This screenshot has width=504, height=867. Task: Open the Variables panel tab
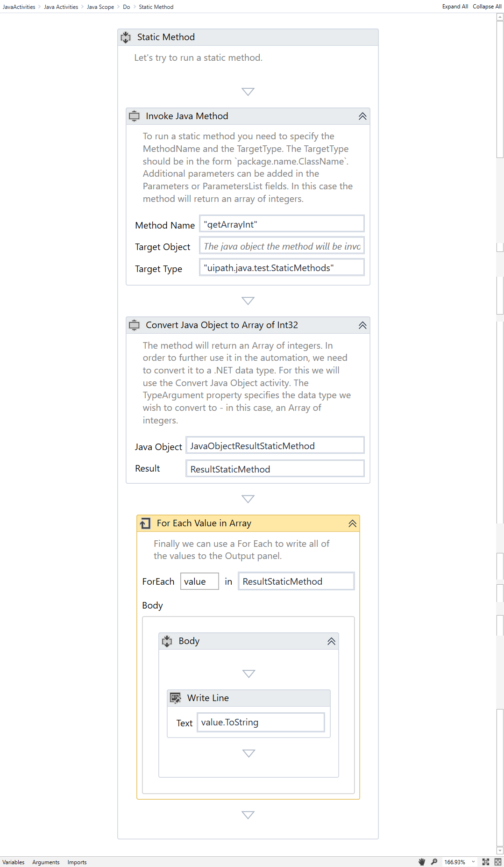[14, 862]
